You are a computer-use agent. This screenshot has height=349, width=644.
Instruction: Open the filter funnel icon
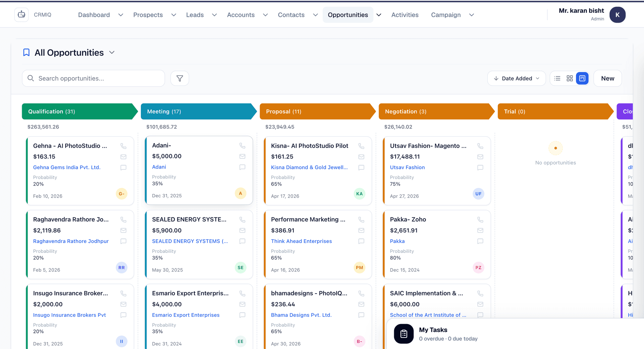180,78
